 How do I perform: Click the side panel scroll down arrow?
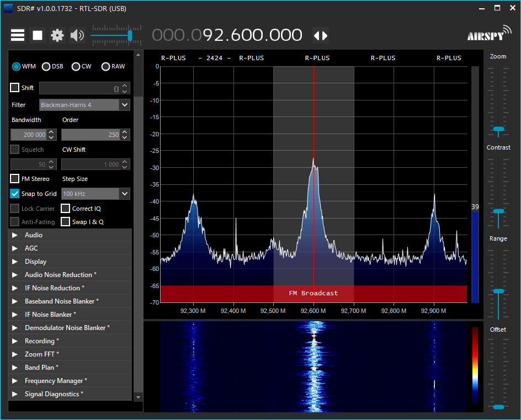(x=138, y=397)
